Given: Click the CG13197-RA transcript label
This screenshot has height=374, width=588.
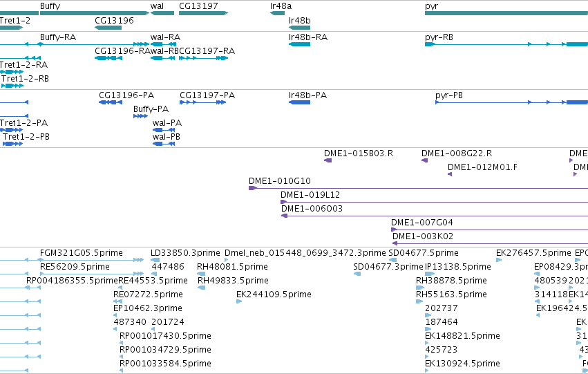Looking at the screenshot, I should [207, 51].
